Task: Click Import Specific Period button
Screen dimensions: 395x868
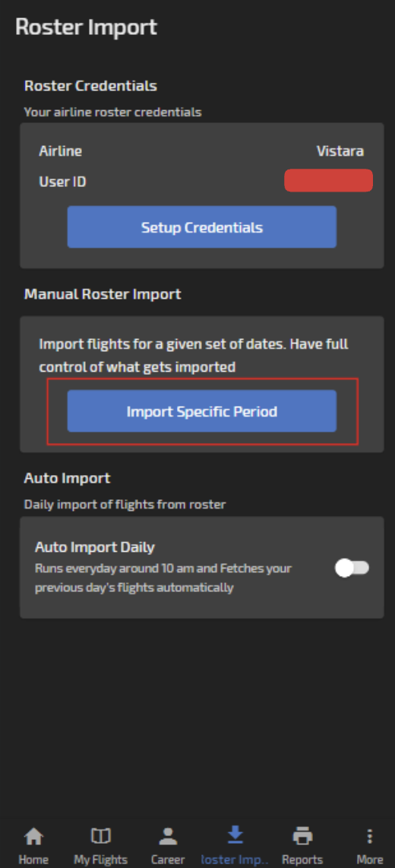Action: point(202,411)
